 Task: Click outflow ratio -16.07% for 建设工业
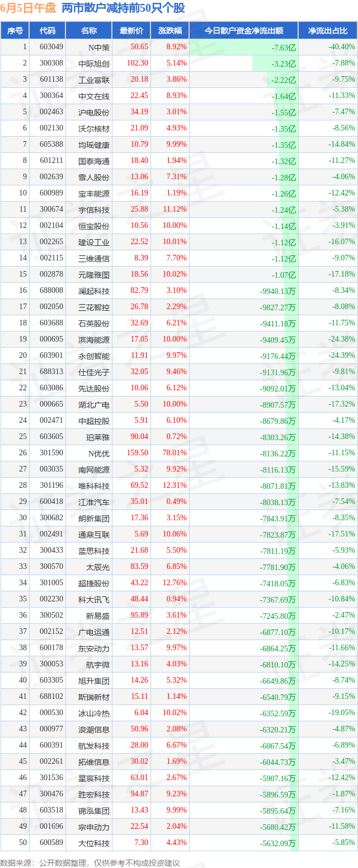click(x=342, y=242)
